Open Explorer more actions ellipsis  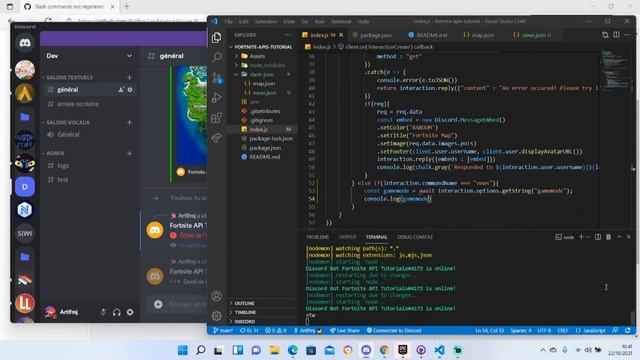(x=288, y=35)
